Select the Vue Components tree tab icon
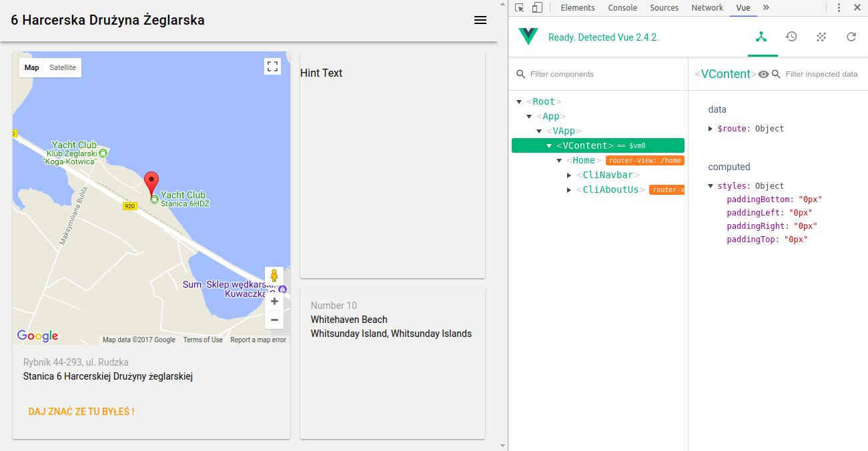868x451 pixels. pos(761,37)
